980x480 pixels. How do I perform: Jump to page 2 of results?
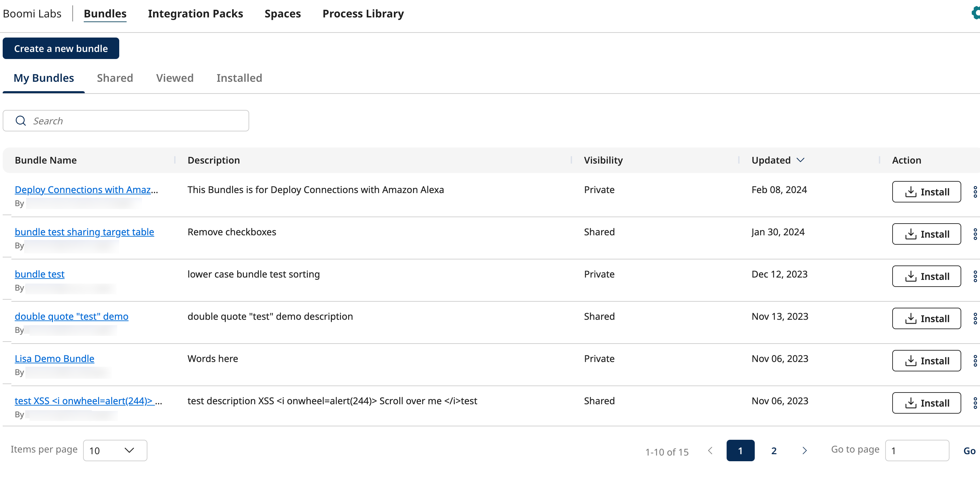[773, 450]
